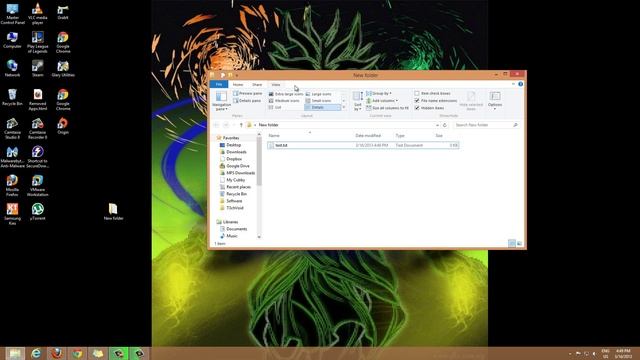Screen dimensions: 640x360
Task: Open the File tab
Action: 219,84
